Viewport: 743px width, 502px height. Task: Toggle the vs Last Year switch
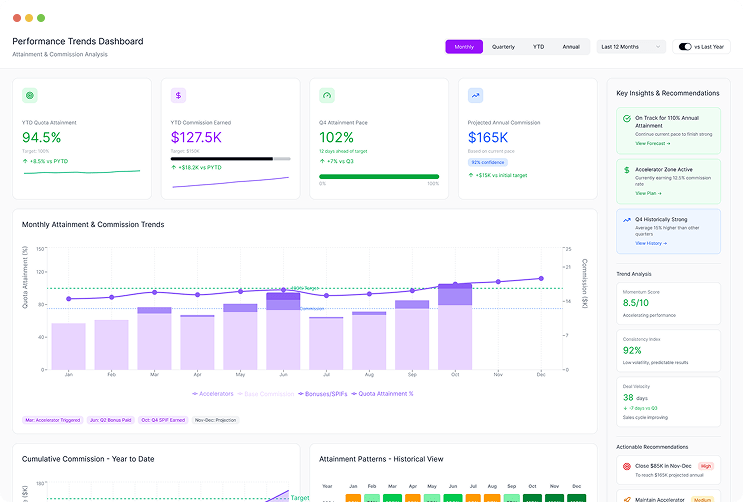click(x=685, y=46)
